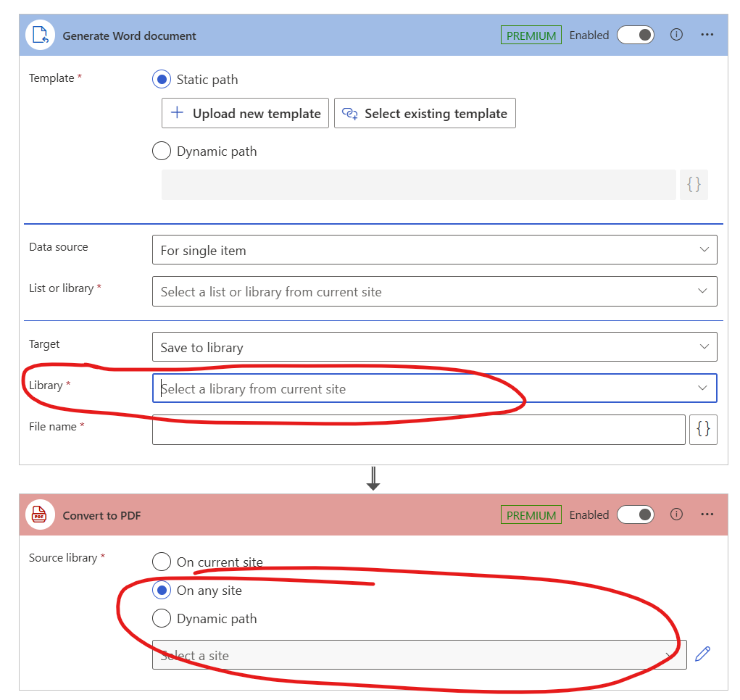Disable the Generate Word document action toggle
Screen dimensions: 740x700
point(635,35)
